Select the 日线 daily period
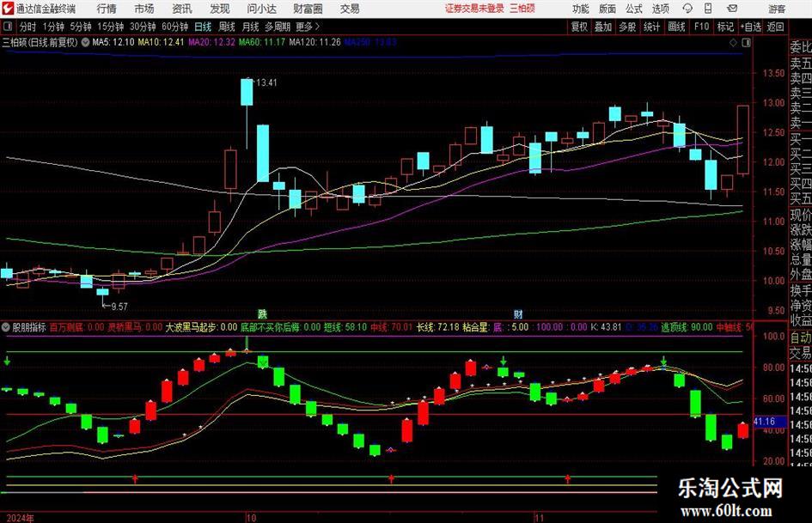This screenshot has height=523, width=812. pyautogui.click(x=203, y=27)
